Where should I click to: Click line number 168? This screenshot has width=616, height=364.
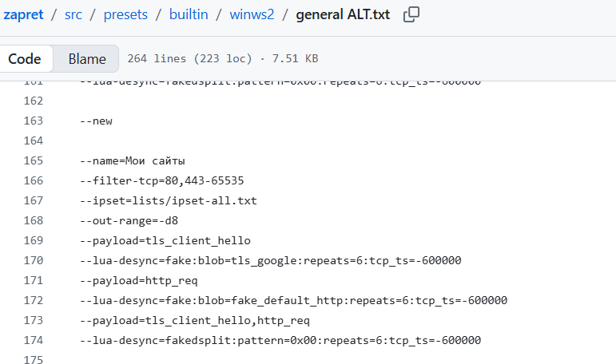pos(34,220)
